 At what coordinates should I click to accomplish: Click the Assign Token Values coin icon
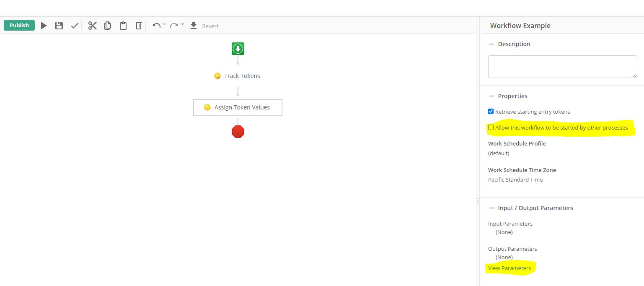tap(207, 107)
